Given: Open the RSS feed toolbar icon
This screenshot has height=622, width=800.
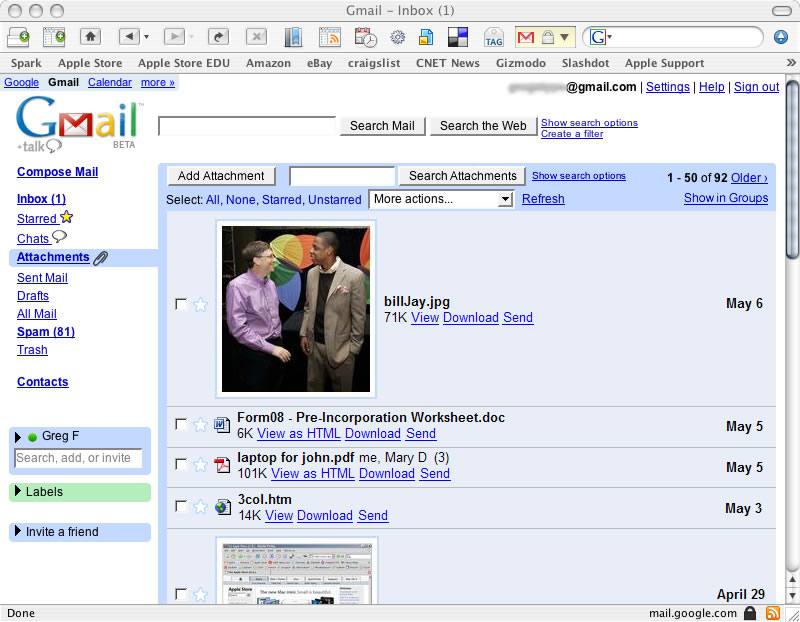Looking at the screenshot, I should tap(330, 37).
